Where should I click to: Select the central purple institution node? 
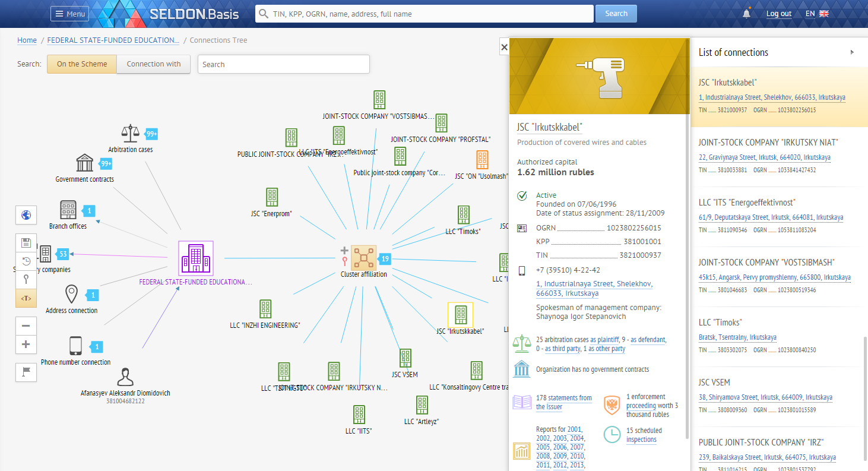pyautogui.click(x=196, y=258)
